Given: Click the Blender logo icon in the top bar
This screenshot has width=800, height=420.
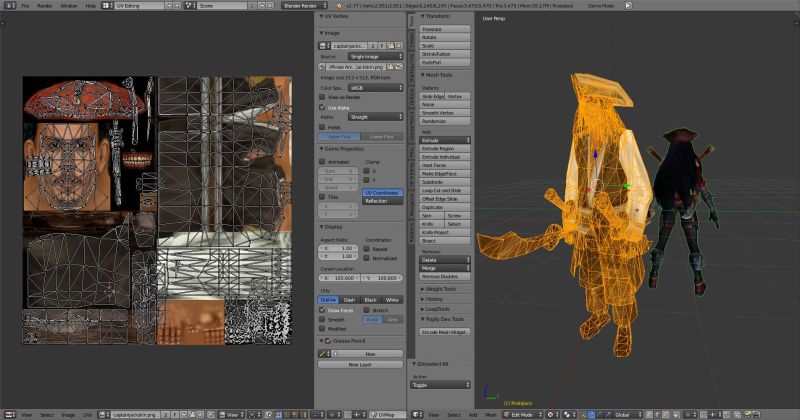Looking at the screenshot, I should coord(339,6).
